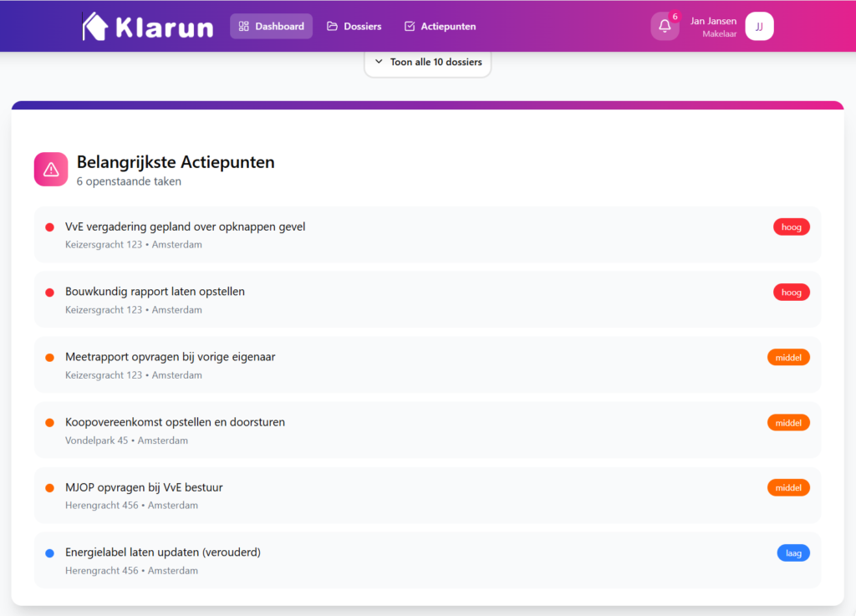
Task: Toggle the red dot on the Bouwkundig rapport task
Action: click(49, 292)
